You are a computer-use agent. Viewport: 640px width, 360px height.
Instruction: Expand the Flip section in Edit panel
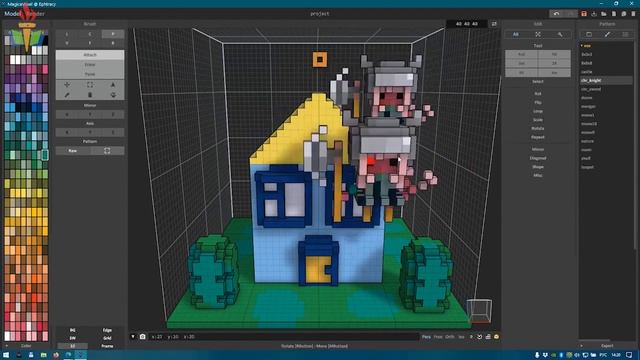pyautogui.click(x=538, y=102)
